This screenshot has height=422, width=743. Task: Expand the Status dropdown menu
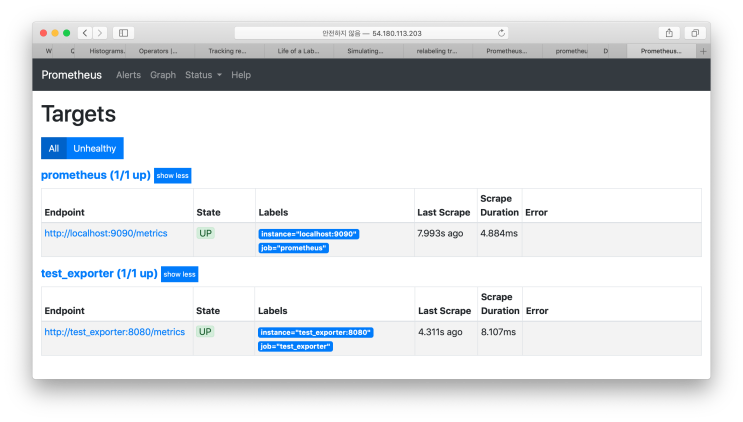(203, 75)
